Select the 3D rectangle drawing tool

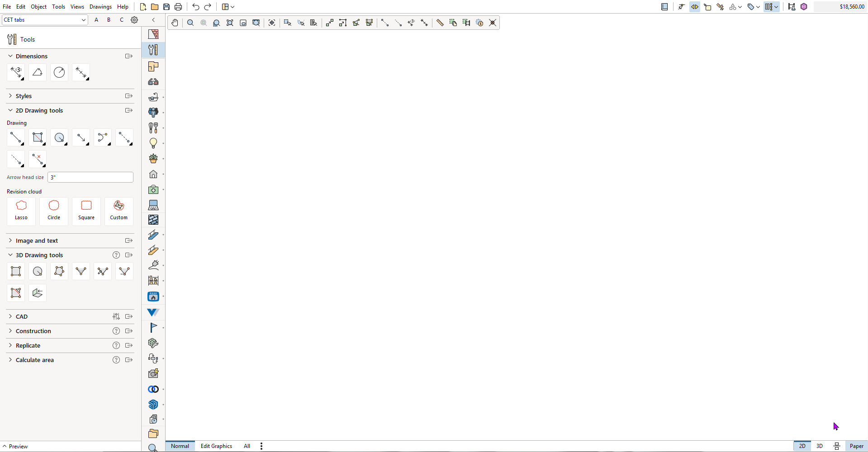tap(16, 271)
